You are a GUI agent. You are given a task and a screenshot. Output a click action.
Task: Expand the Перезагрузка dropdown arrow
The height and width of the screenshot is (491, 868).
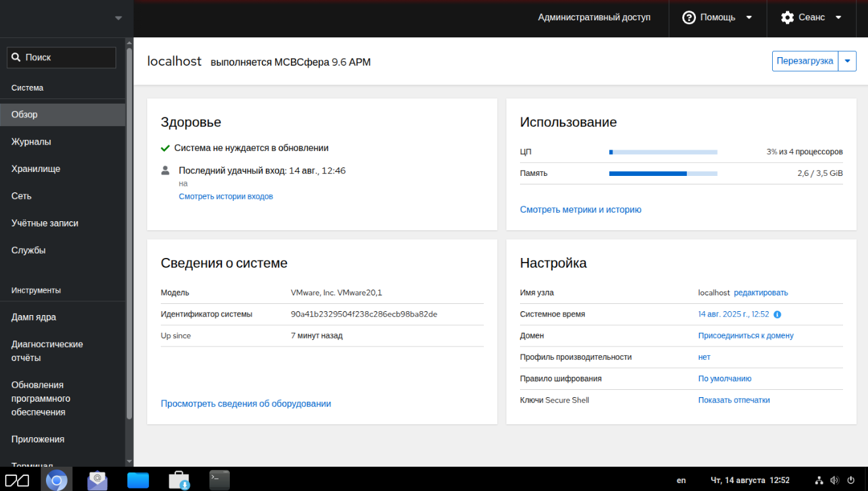(x=847, y=61)
